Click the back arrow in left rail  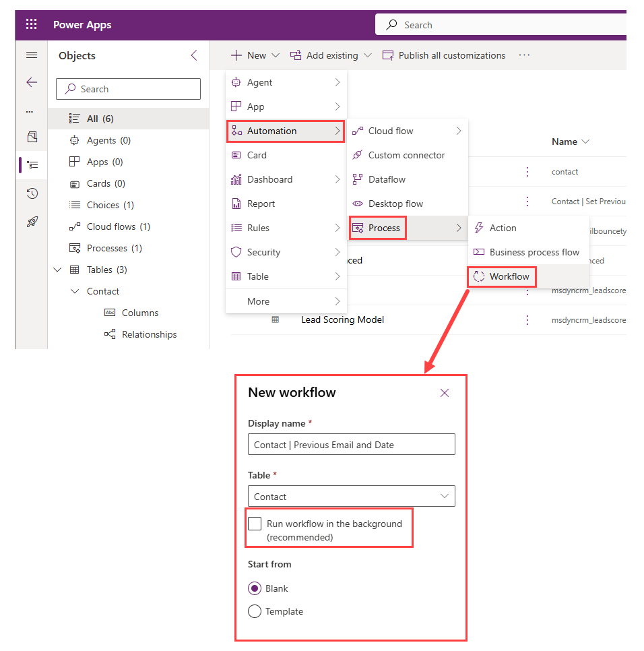[32, 82]
